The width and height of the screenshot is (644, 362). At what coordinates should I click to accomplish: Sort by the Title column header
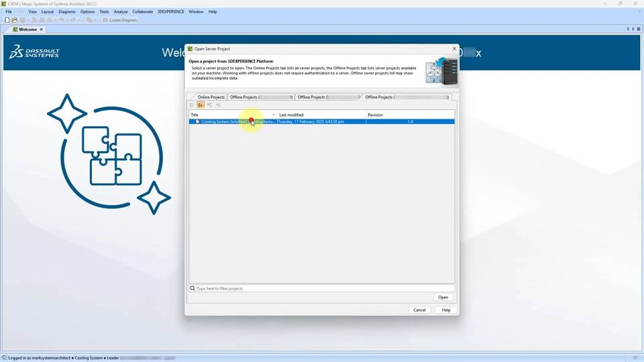(233, 115)
